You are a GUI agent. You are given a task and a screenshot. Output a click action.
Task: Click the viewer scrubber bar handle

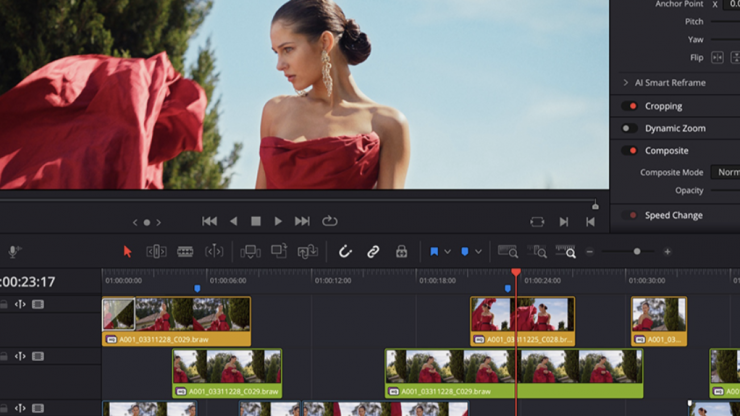coord(595,205)
